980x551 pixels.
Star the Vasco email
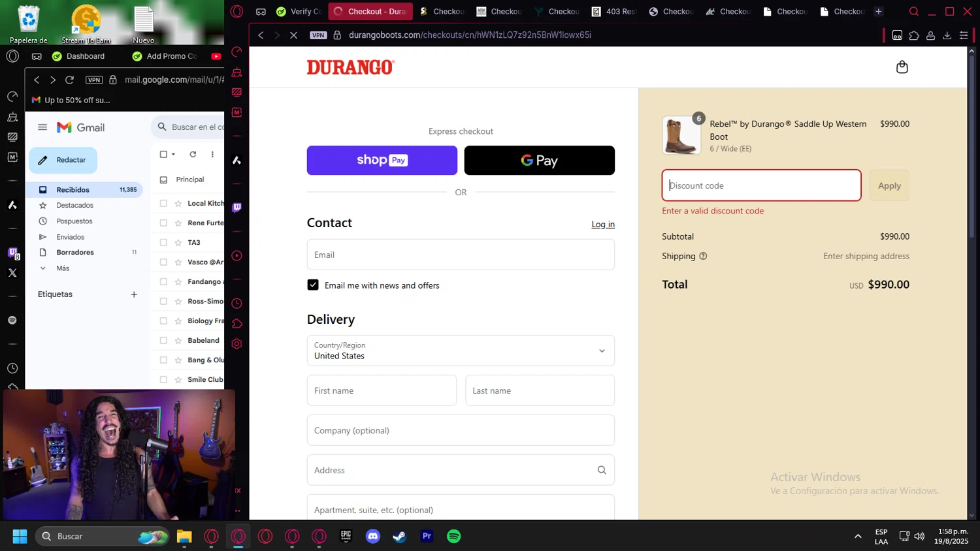(x=178, y=262)
